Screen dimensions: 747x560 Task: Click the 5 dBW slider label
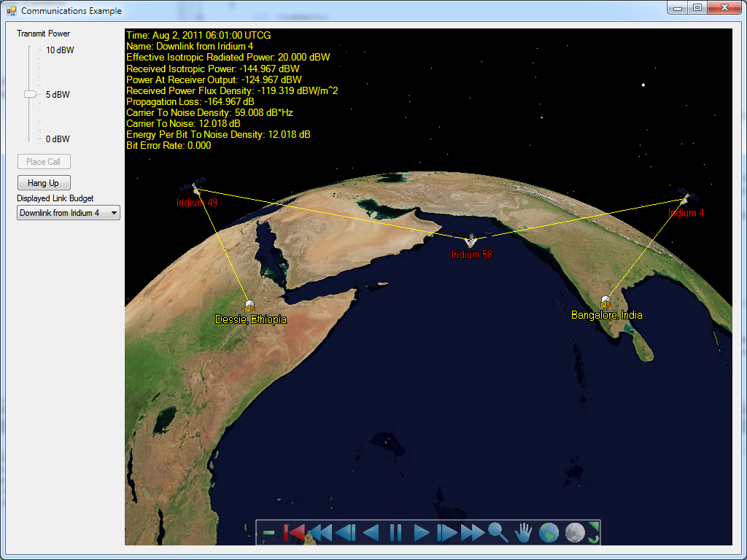(x=58, y=95)
